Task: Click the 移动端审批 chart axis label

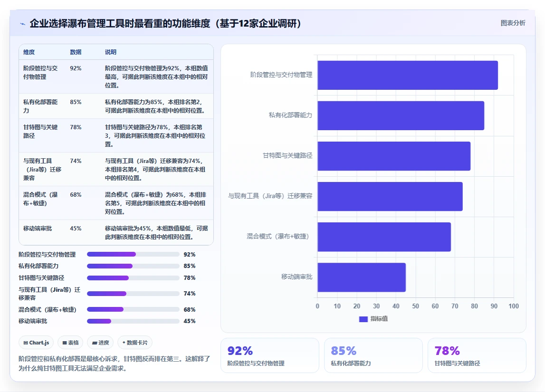Action: click(x=297, y=277)
